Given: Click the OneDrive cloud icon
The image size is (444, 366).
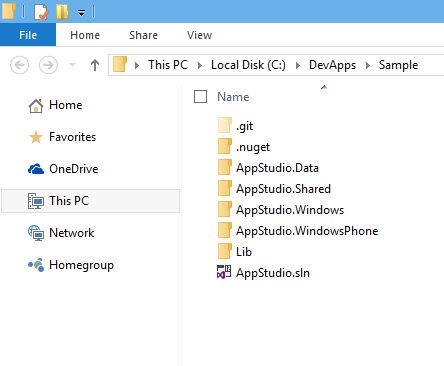Looking at the screenshot, I should pyautogui.click(x=36, y=169).
